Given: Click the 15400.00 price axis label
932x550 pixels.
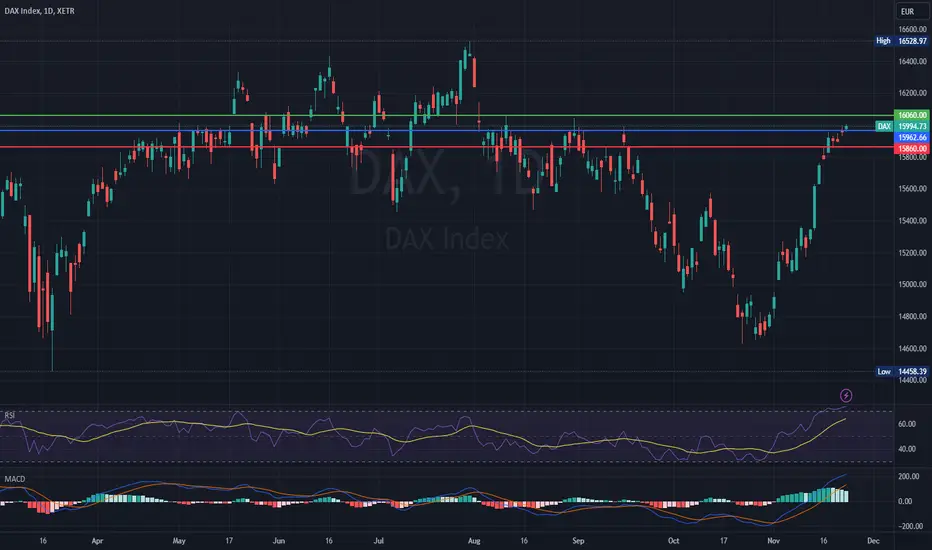Looking at the screenshot, I should pyautogui.click(x=912, y=221).
